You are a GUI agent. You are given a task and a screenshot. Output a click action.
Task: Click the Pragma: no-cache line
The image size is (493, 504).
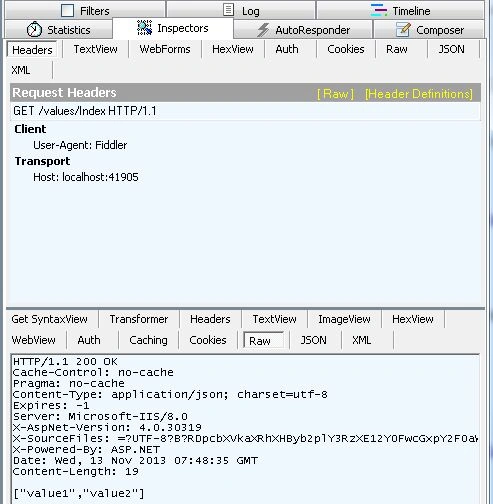69,384
